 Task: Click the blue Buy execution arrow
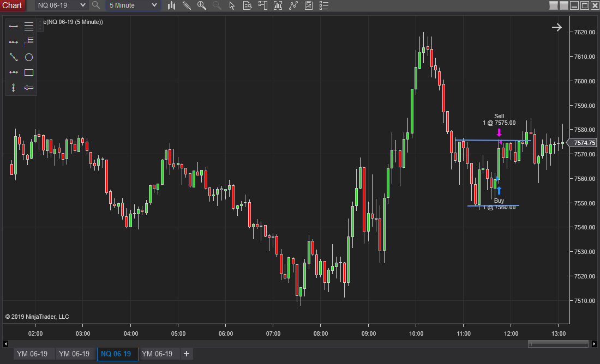tap(499, 190)
